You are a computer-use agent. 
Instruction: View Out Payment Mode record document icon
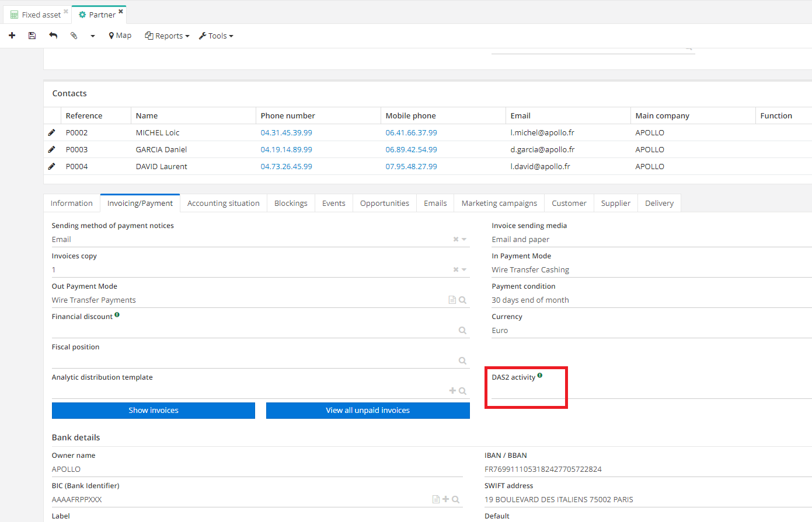(452, 300)
